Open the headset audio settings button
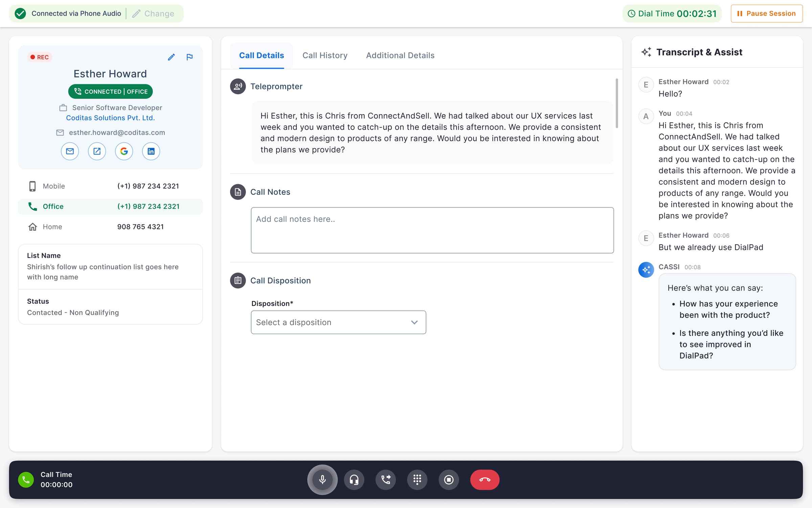Image resolution: width=812 pixels, height=508 pixels. click(x=354, y=480)
